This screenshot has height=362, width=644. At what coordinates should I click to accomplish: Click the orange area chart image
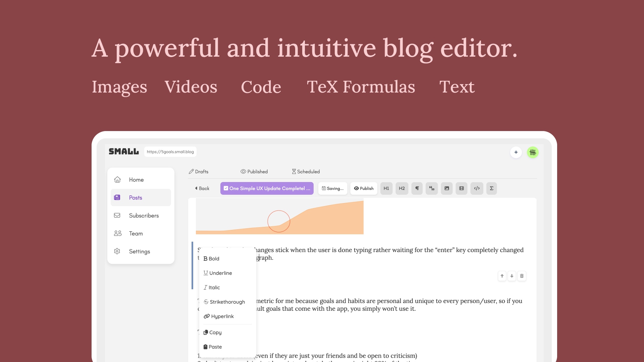pyautogui.click(x=280, y=217)
